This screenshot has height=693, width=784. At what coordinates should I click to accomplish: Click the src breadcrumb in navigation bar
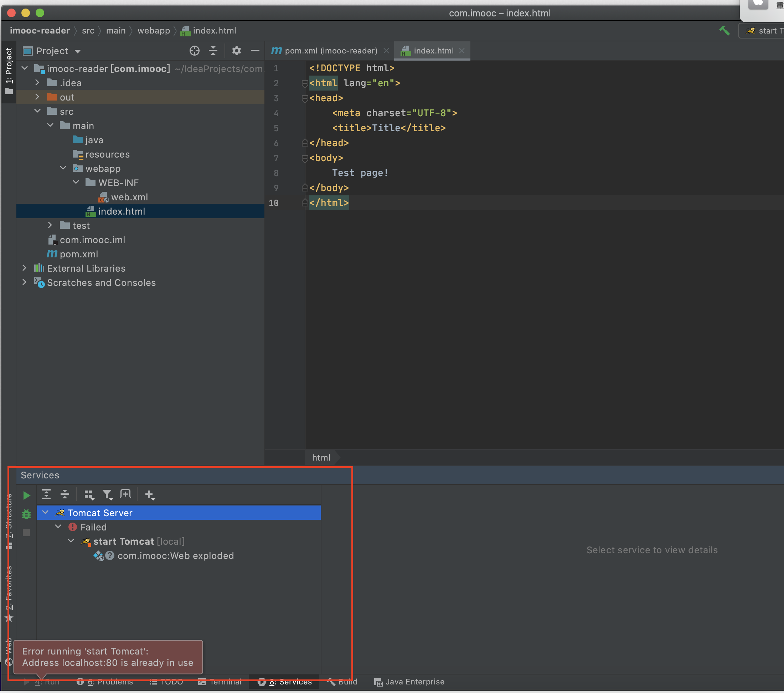tap(88, 31)
